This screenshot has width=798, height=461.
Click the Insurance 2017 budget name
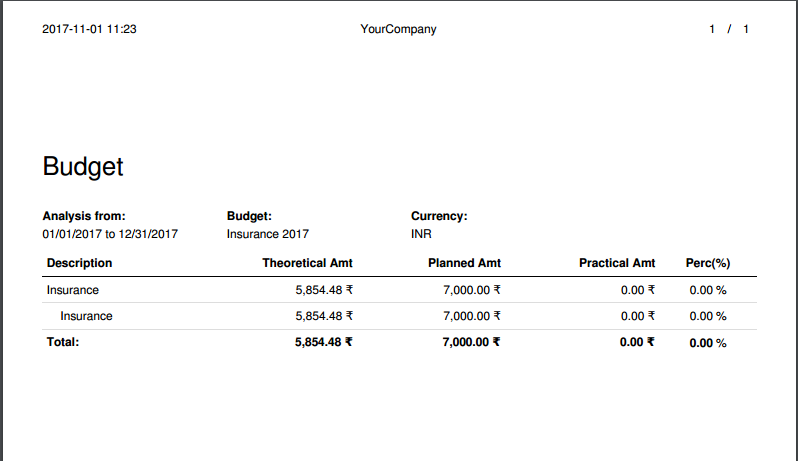coord(268,234)
